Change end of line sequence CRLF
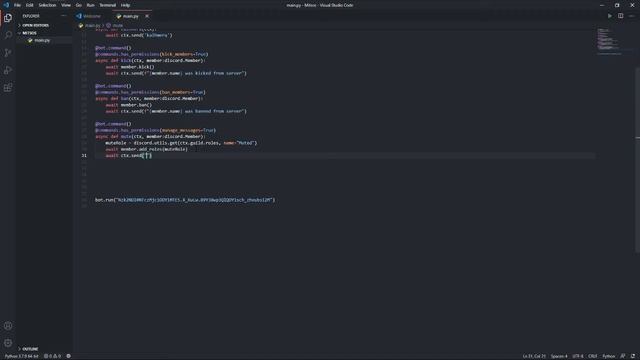640x360 pixels. (x=593, y=356)
